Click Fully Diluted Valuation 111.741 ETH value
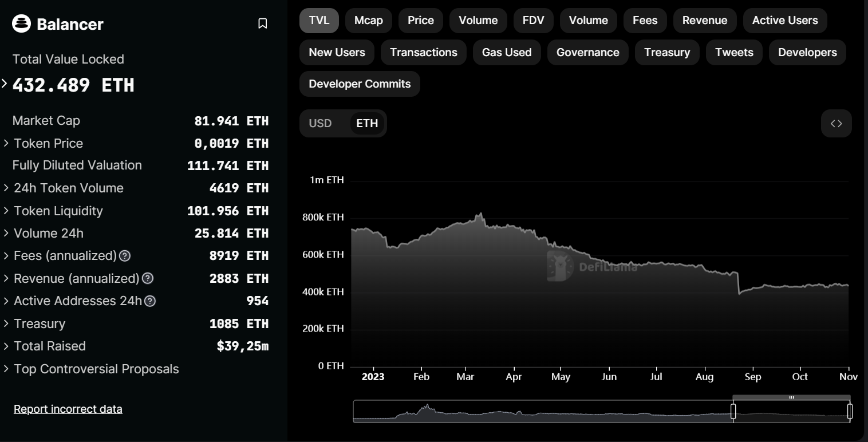 (x=228, y=166)
